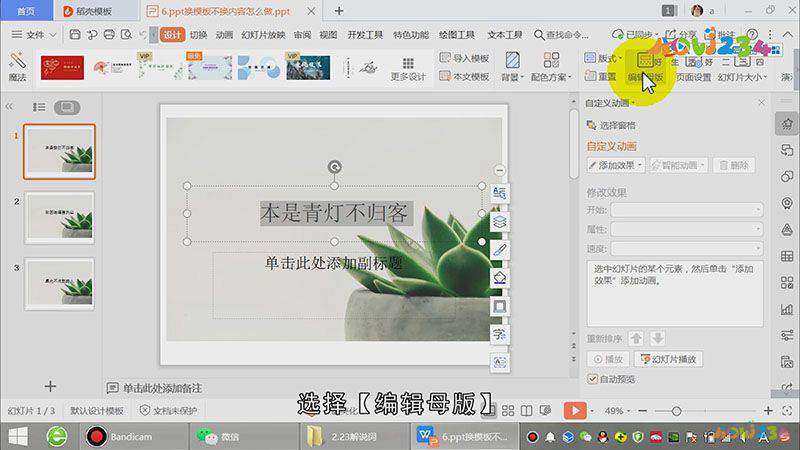
Task: Click the Print icon in quick toolbar
Action: 109,35
